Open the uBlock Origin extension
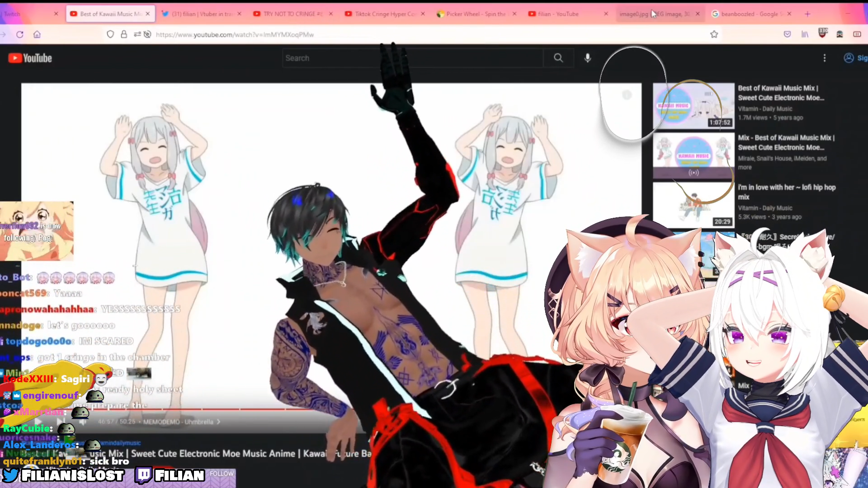 (x=822, y=33)
